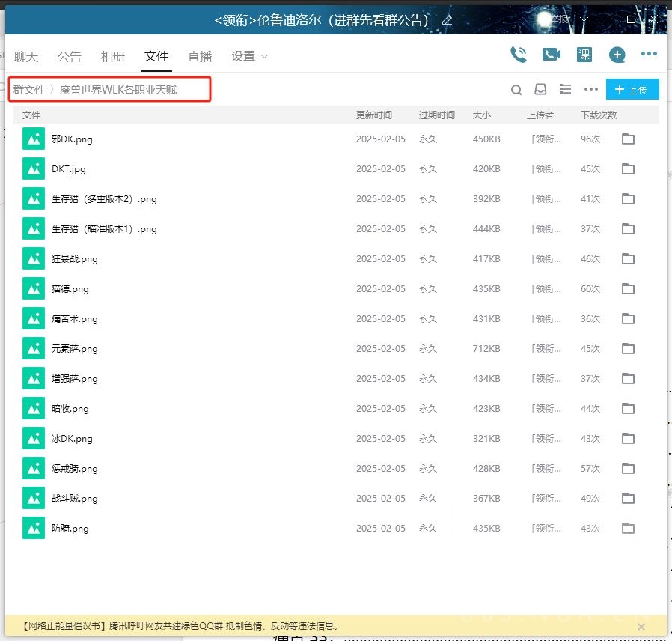Start a voice call in the group
This screenshot has width=672, height=641.
coord(518,55)
